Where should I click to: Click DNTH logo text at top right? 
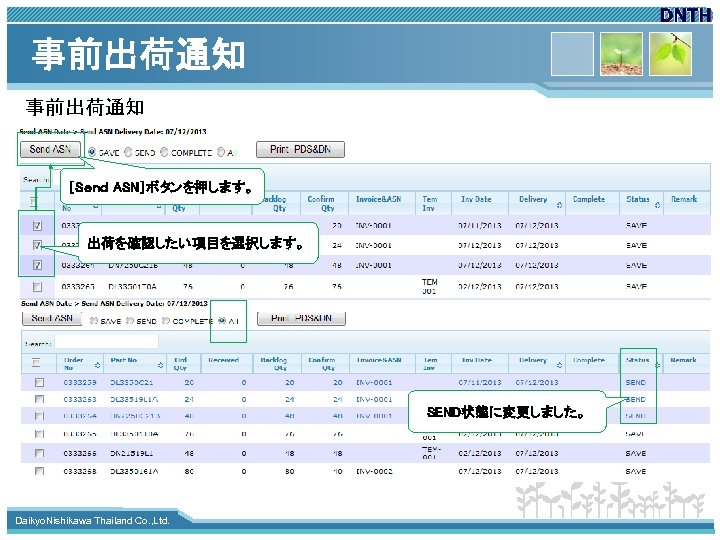pos(686,15)
